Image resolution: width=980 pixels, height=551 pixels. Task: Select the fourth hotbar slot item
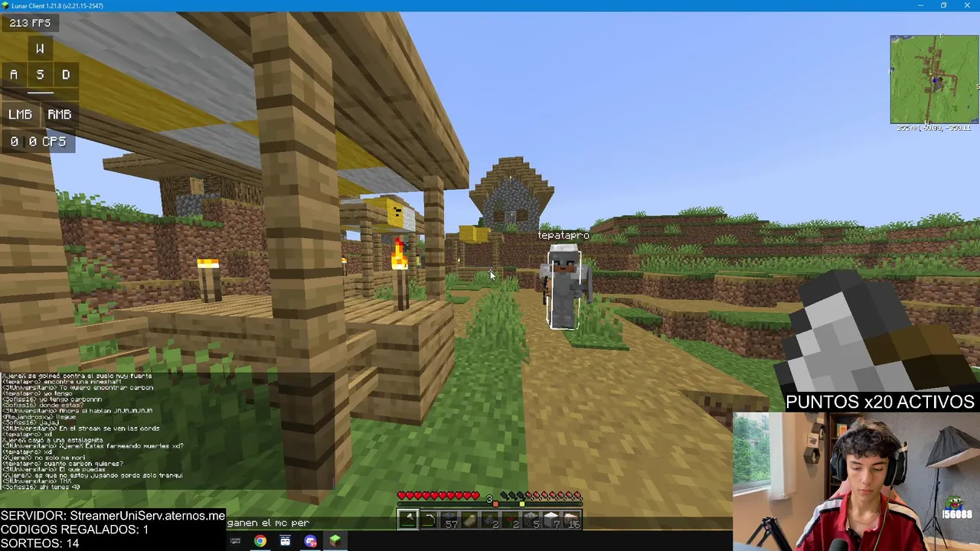click(469, 520)
